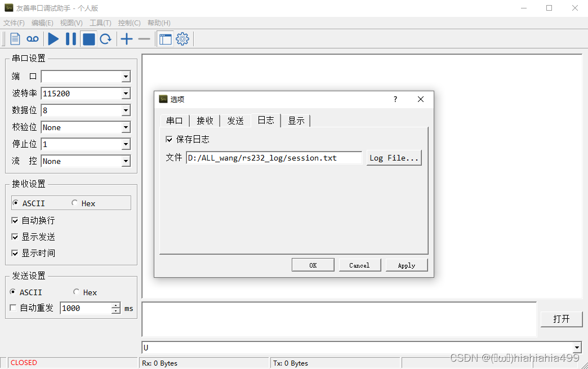Open settings via the gear icon
Image resolution: width=588 pixels, height=369 pixels.
[x=182, y=39]
